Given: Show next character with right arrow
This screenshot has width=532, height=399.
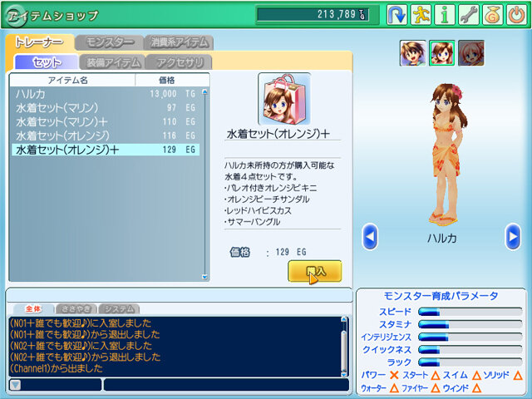Looking at the screenshot, I should coord(513,237).
